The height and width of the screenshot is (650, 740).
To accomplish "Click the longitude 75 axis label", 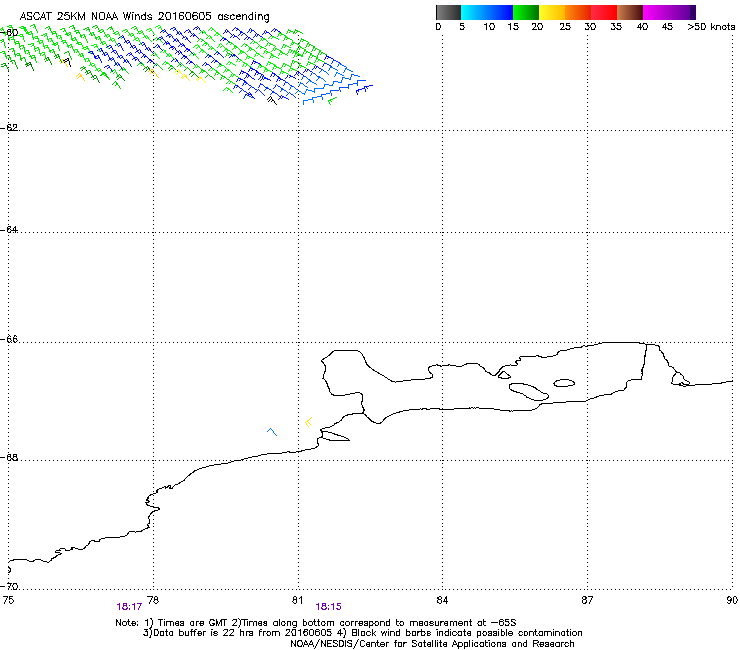I will pos(8,600).
